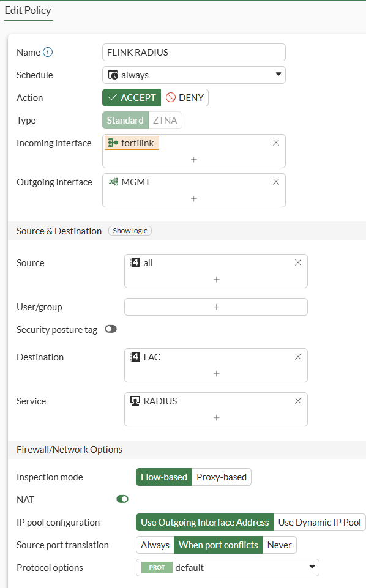Viewport: 366px width, 588px height.
Task: Set Action to ACCEPT
Action: 132,97
